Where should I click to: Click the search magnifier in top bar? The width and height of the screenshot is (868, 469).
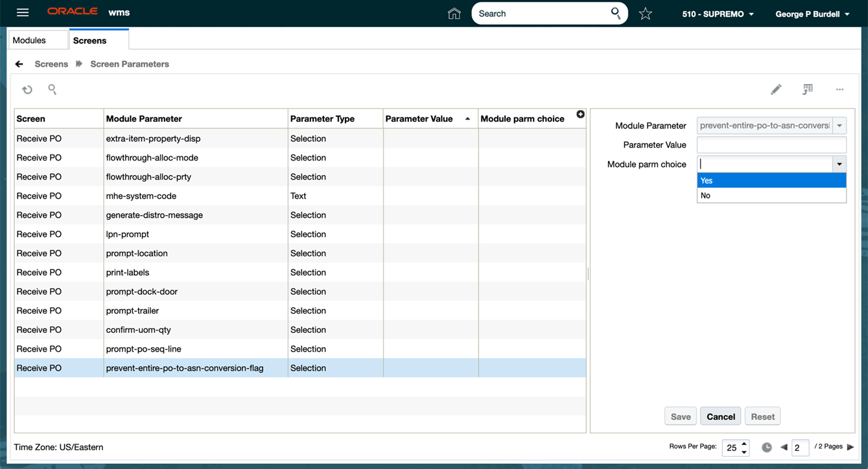(615, 13)
